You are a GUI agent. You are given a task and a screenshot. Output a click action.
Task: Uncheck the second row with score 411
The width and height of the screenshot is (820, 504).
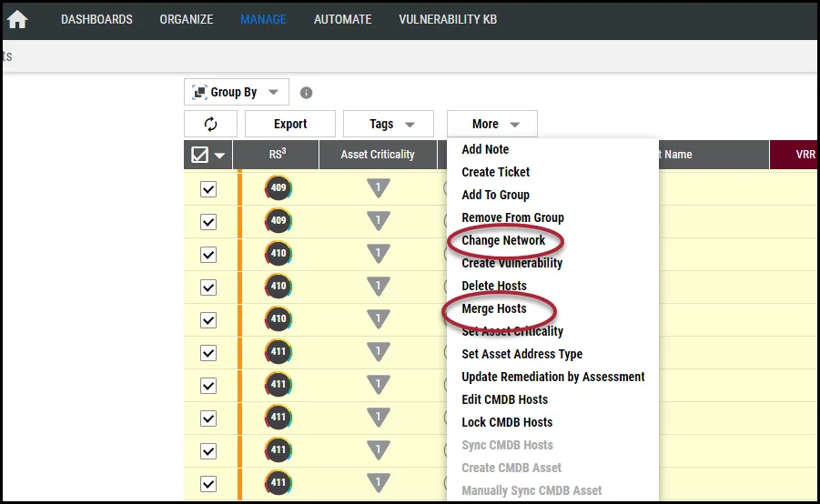[208, 386]
